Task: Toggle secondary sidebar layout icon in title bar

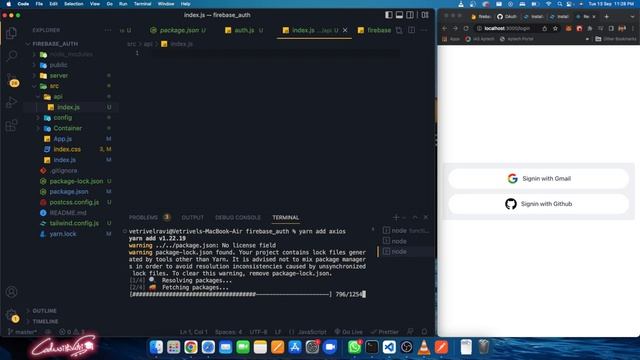Action: click(x=410, y=15)
